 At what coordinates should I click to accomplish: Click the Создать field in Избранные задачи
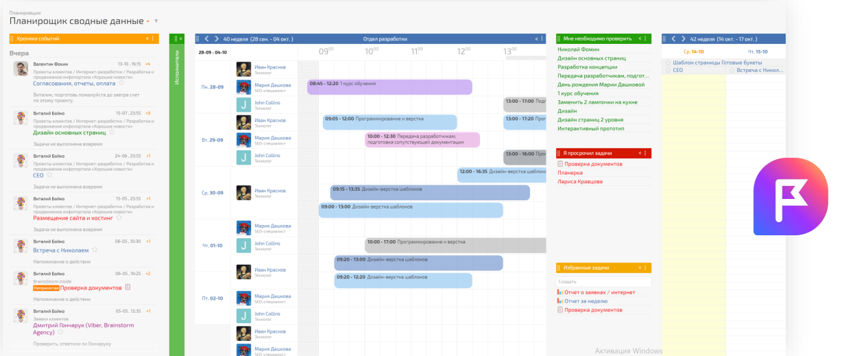click(x=603, y=281)
